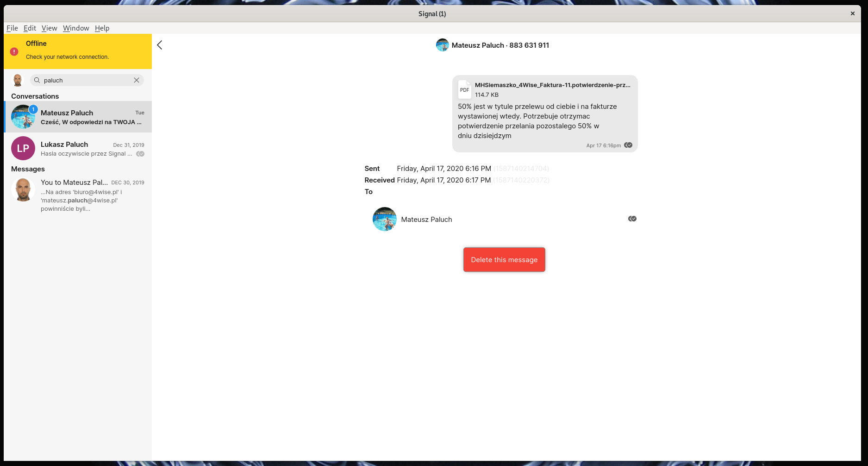Close the Signal window
The width and height of the screenshot is (868, 466).
click(x=852, y=13)
